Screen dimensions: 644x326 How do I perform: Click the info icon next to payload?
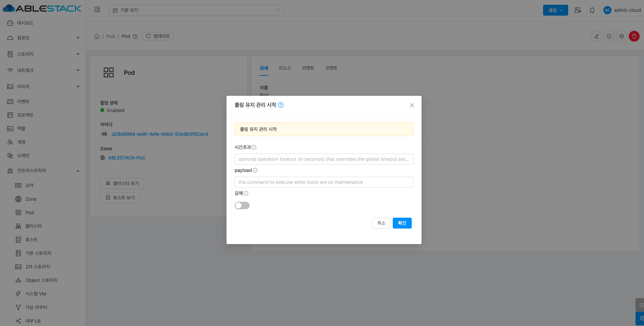[x=255, y=170]
